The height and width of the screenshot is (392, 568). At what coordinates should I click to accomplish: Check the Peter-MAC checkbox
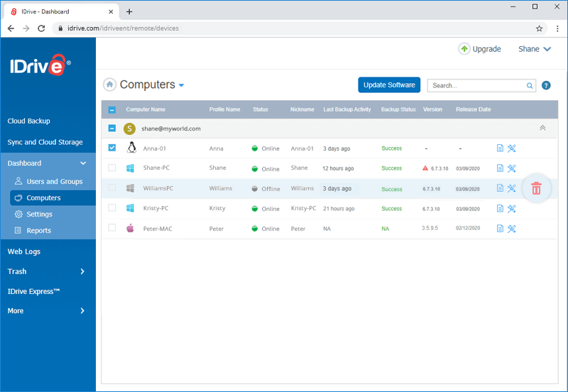(112, 227)
